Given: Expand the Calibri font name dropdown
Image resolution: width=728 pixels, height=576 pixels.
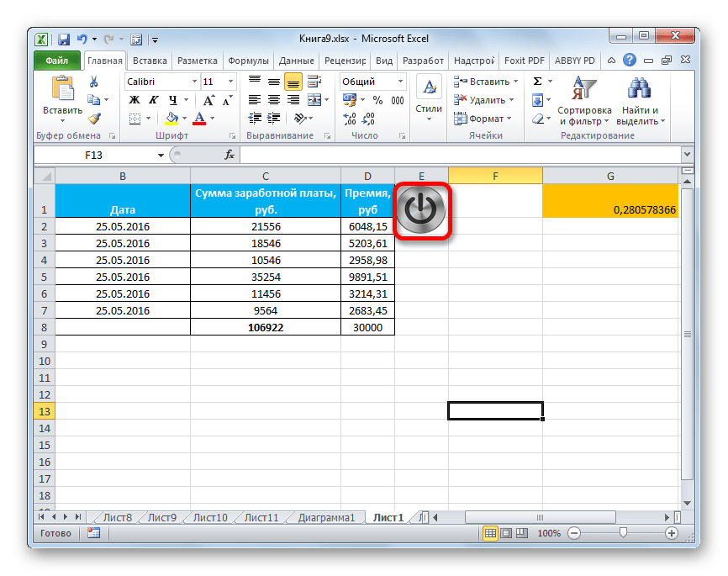Looking at the screenshot, I should (x=193, y=82).
